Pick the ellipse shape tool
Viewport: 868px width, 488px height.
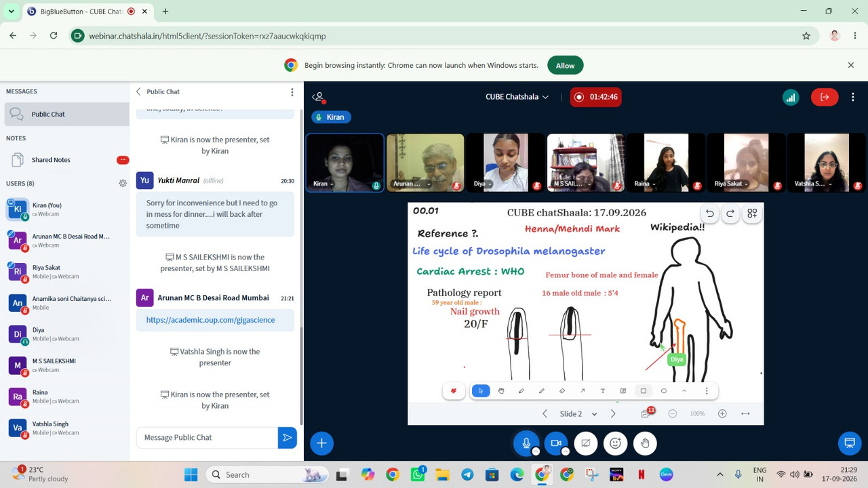click(x=664, y=391)
